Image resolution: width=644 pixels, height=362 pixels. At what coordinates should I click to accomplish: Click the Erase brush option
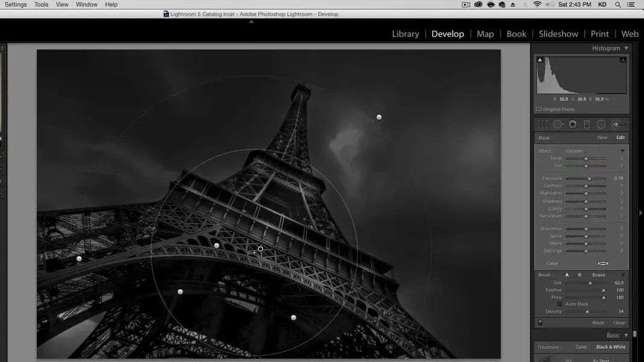(x=598, y=275)
